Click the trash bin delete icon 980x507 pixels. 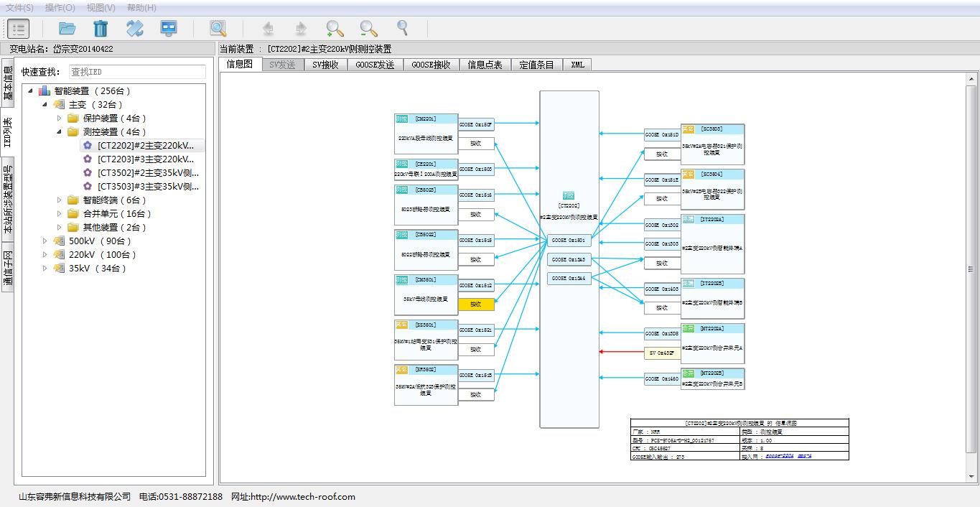101,29
